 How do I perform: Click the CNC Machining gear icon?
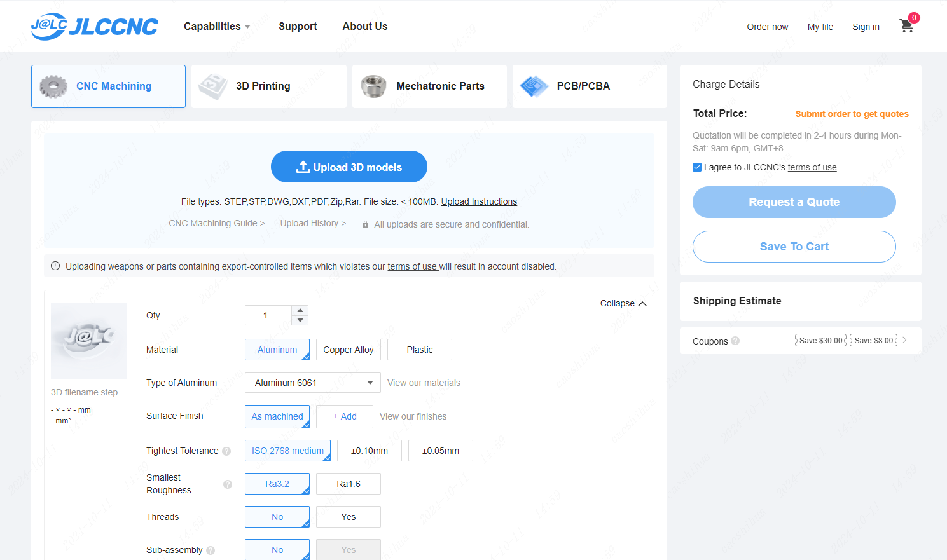coord(53,86)
